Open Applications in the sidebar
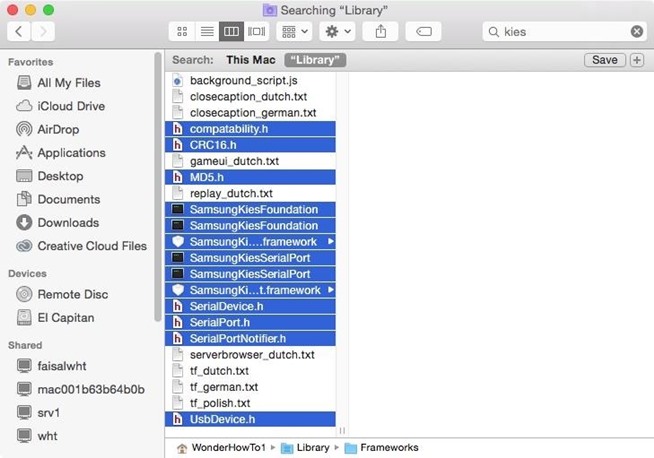Screen dimensions: 654x458 click(70, 153)
